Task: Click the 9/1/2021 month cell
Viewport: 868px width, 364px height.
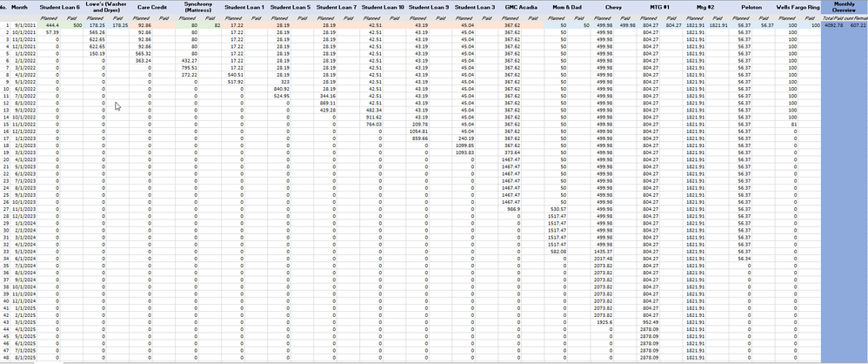Action: click(23, 25)
